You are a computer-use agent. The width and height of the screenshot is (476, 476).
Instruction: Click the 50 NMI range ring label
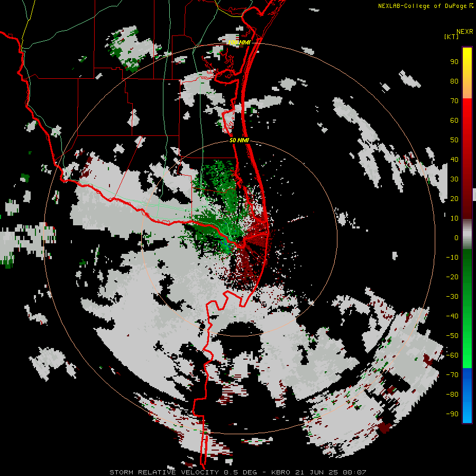[x=239, y=140]
